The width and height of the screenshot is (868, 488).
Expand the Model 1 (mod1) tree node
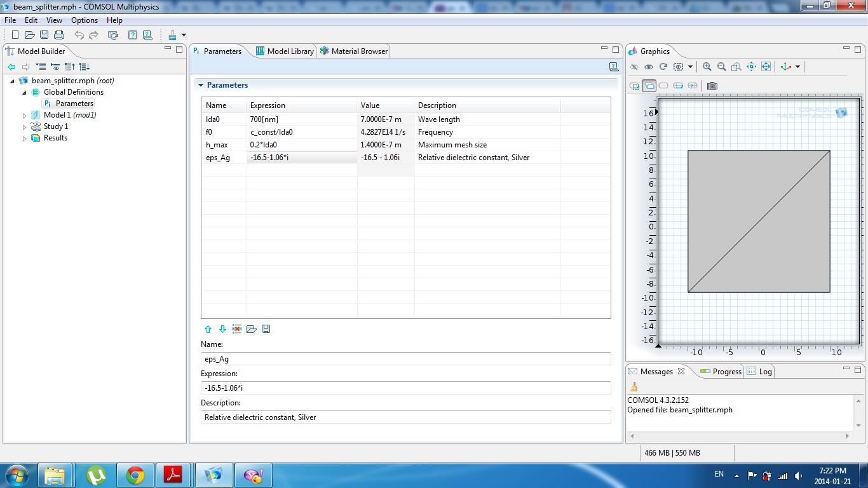(x=25, y=116)
